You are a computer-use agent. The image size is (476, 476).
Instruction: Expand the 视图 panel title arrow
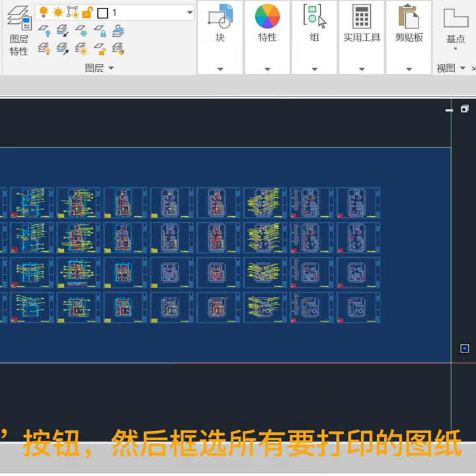coord(462,68)
